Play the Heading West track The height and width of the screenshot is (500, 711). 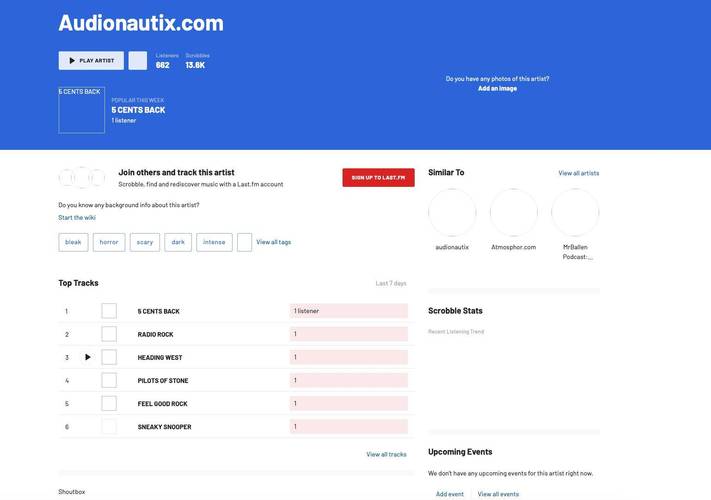[x=88, y=357]
